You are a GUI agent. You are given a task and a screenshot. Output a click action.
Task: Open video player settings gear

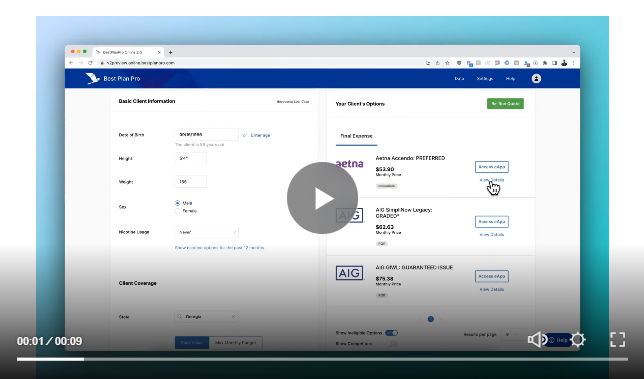578,340
